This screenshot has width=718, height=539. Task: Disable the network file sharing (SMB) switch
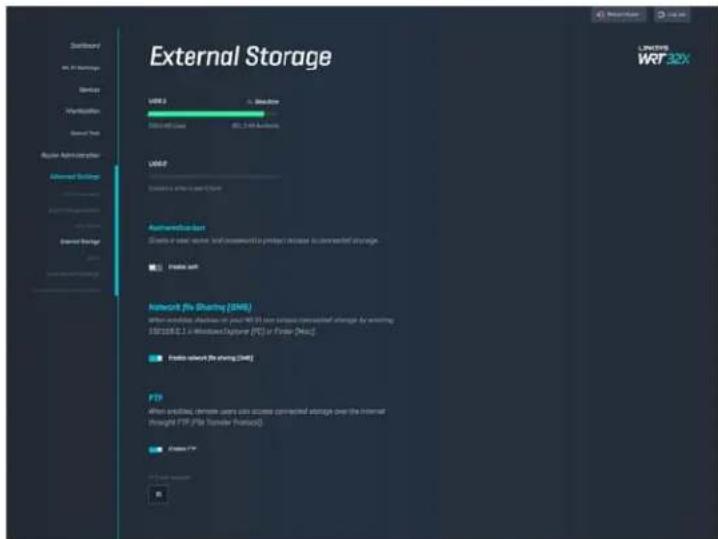click(155, 358)
